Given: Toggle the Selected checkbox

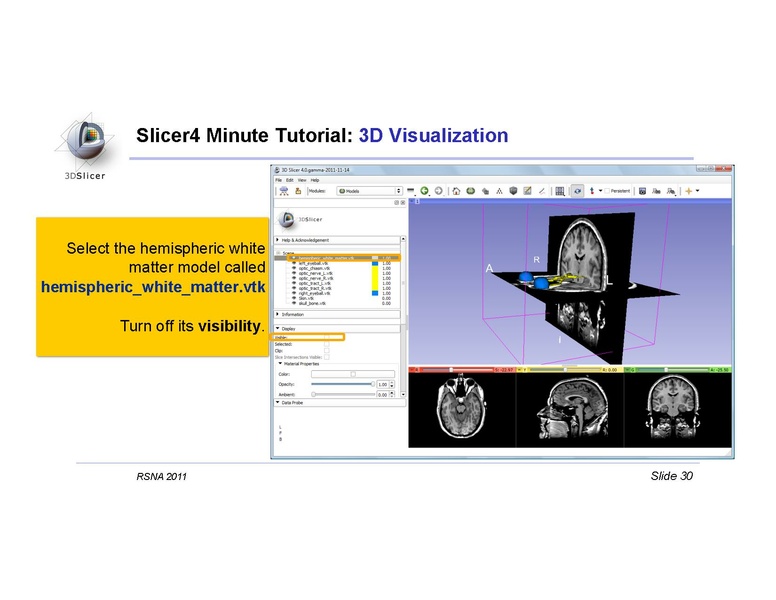Looking at the screenshot, I should 327,344.
